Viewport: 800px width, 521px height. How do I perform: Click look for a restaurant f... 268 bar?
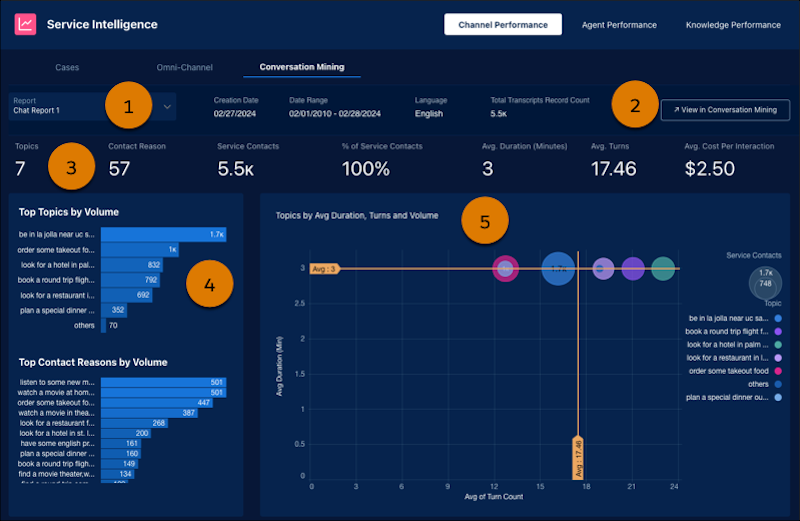pos(134,423)
